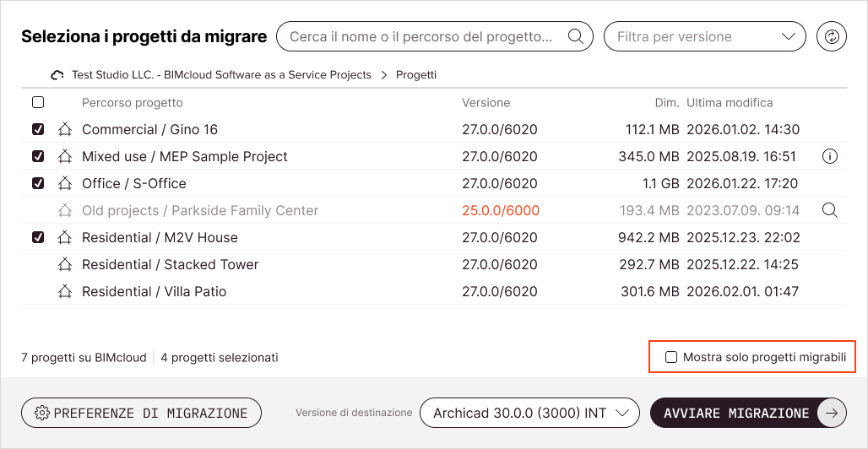This screenshot has width=868, height=449.
Task: Click project icon beside M2V House
Action: pos(65,237)
